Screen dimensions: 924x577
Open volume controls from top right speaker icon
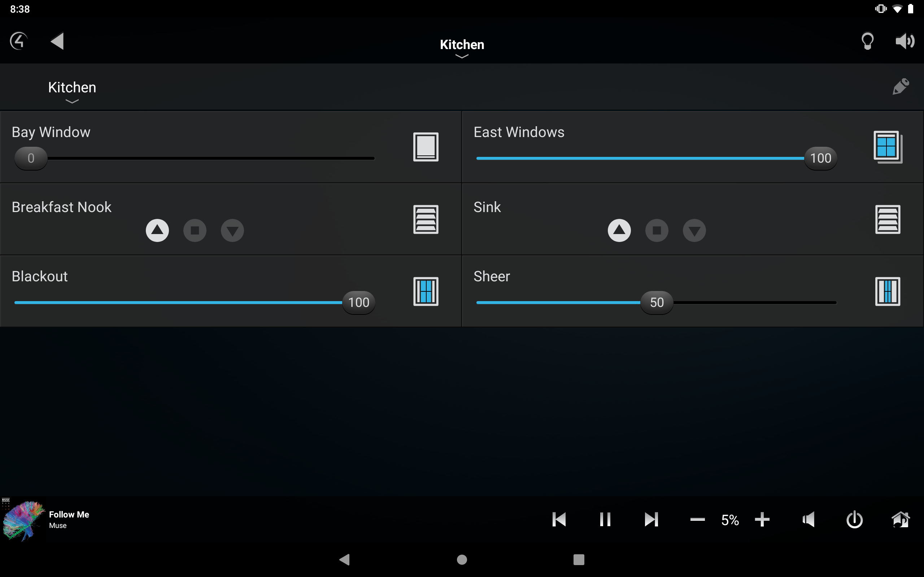coord(906,41)
